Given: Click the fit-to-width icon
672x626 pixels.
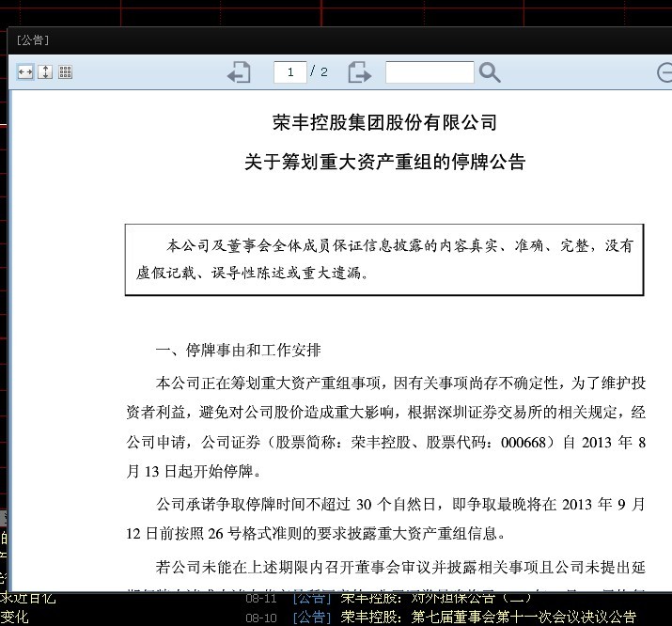Looking at the screenshot, I should (x=25, y=72).
